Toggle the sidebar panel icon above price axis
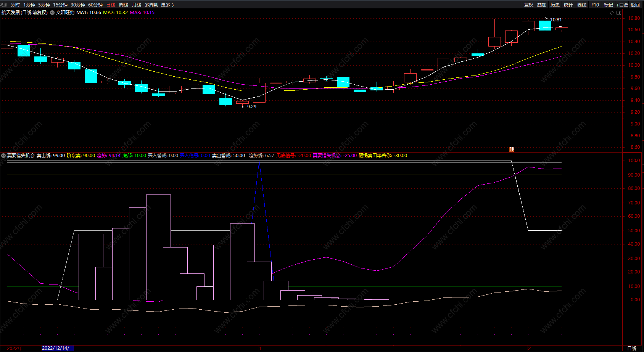Image resolution: width=644 pixels, height=352 pixels. [x=619, y=13]
